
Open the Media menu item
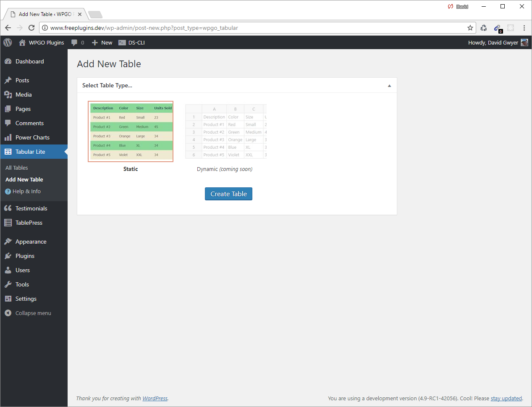(x=34, y=95)
